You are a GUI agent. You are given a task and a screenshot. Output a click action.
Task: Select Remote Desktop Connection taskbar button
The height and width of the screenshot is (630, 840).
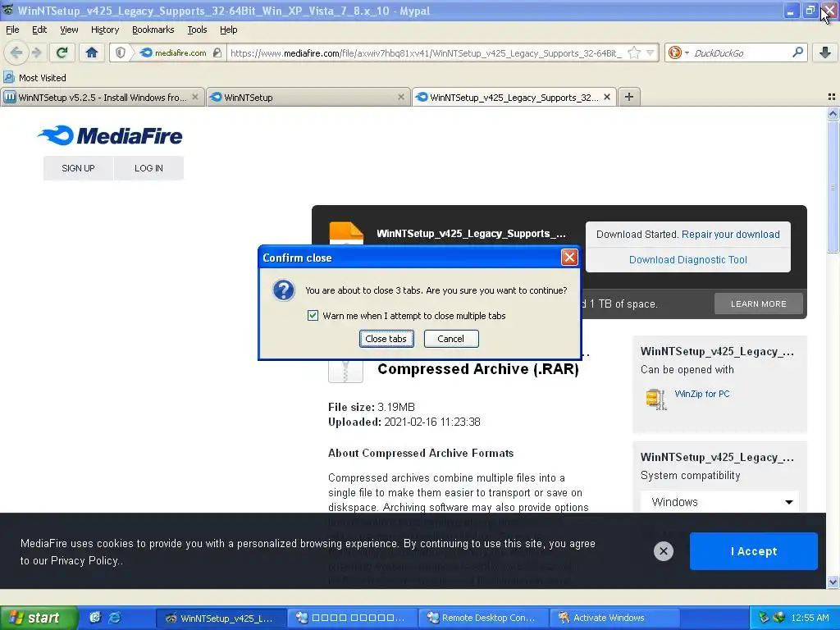(483, 618)
